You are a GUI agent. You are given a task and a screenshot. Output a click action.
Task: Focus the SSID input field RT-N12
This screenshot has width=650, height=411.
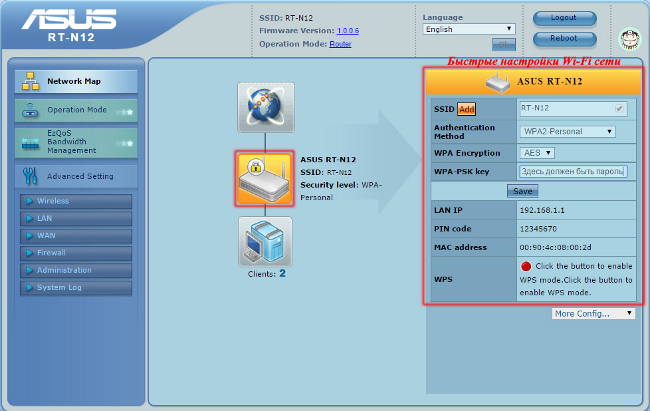tap(573, 109)
